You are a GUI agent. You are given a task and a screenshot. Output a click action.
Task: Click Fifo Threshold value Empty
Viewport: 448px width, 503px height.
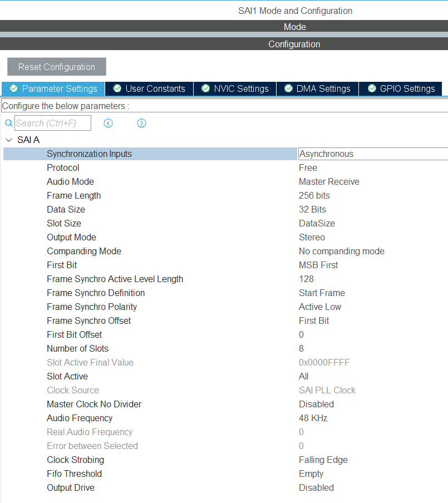click(x=311, y=474)
